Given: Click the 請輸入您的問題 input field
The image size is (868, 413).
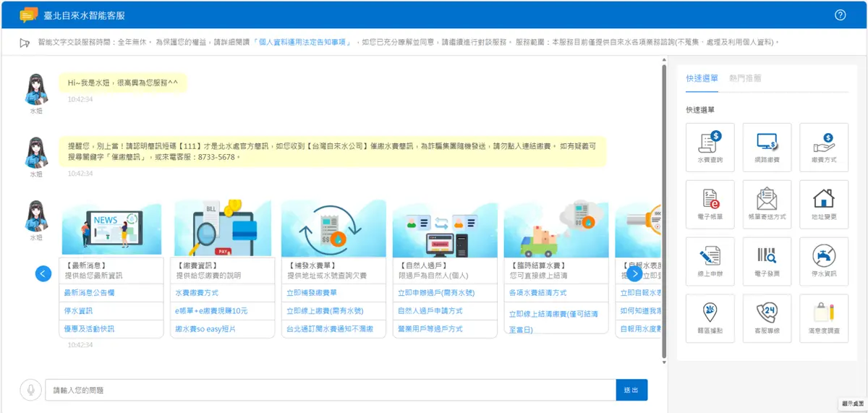Looking at the screenshot, I should [x=331, y=390].
